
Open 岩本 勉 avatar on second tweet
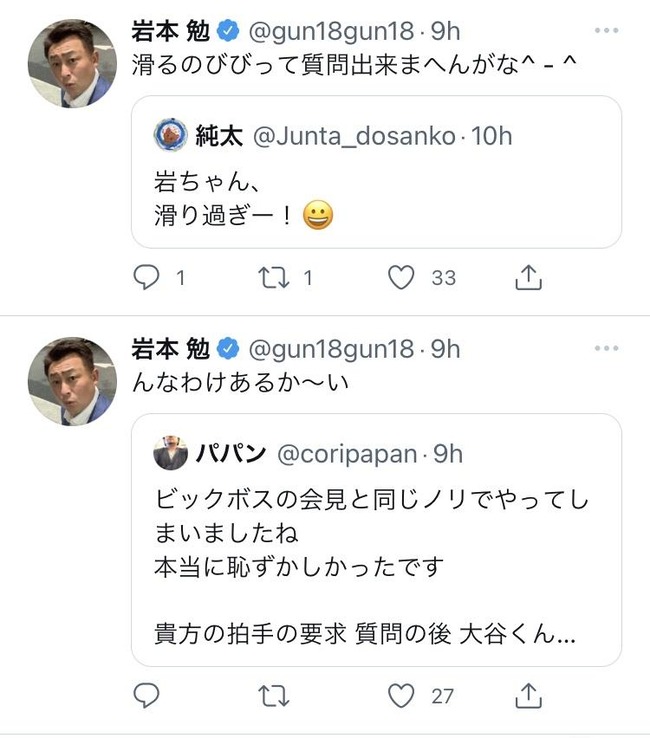pos(72,381)
